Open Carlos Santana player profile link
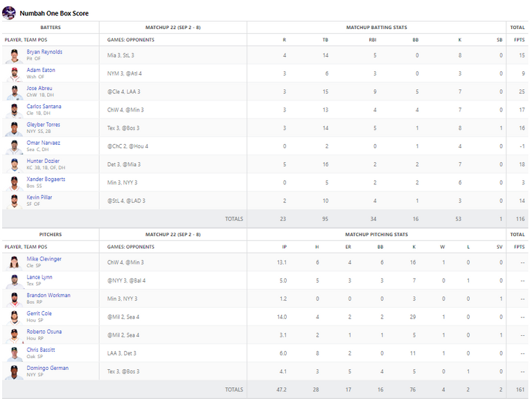The image size is (532, 399). click(44, 106)
